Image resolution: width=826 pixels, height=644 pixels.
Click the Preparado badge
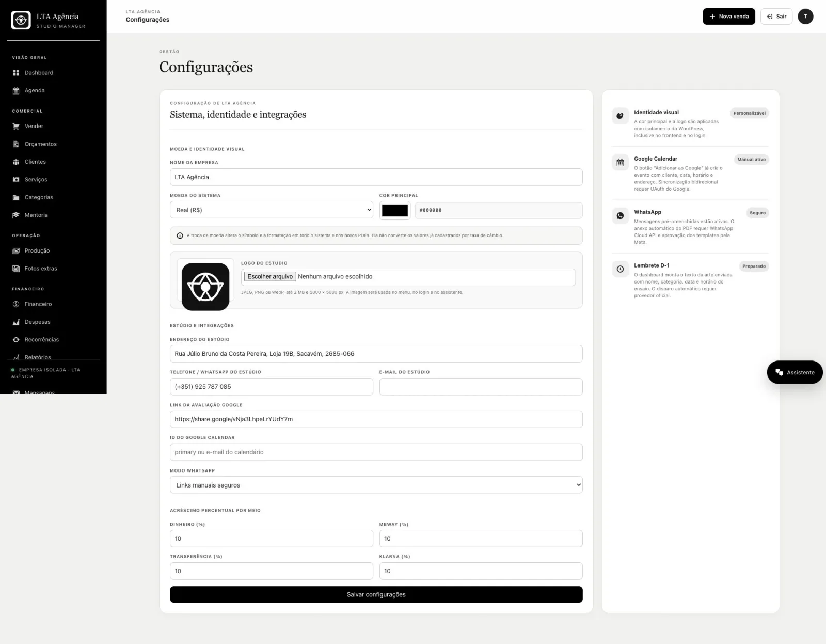click(754, 266)
